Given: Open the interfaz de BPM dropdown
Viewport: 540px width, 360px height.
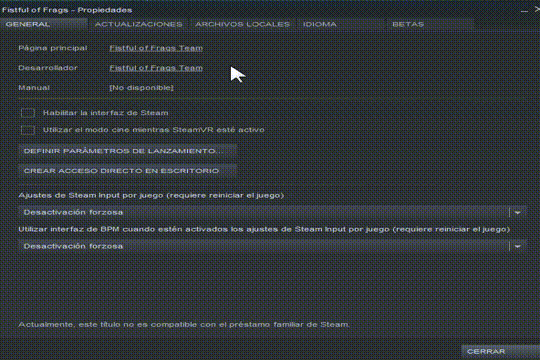Looking at the screenshot, I should coord(272,246).
